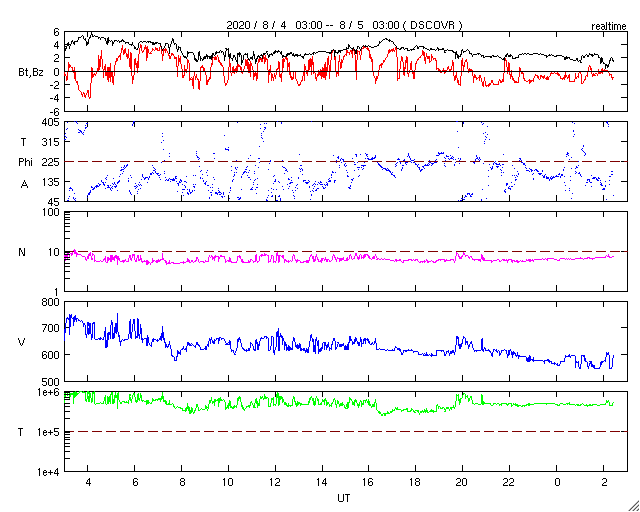Click the 0 UT midnight tick label
Image resolution: width=640 pixels, height=512 pixels.
click(x=557, y=482)
